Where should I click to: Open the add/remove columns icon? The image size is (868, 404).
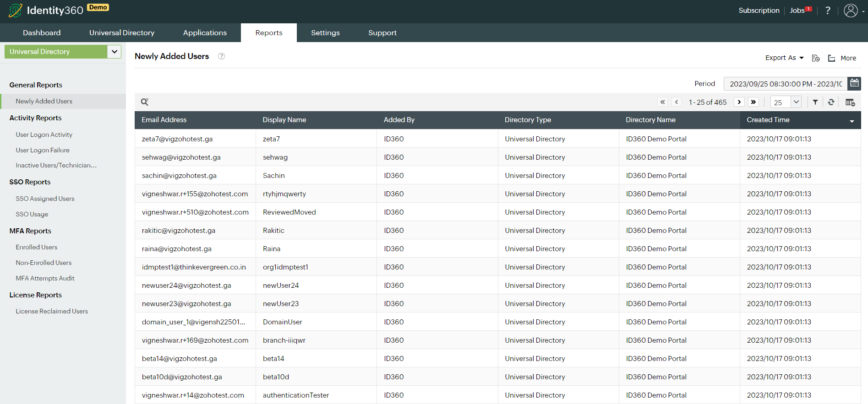[x=850, y=102]
